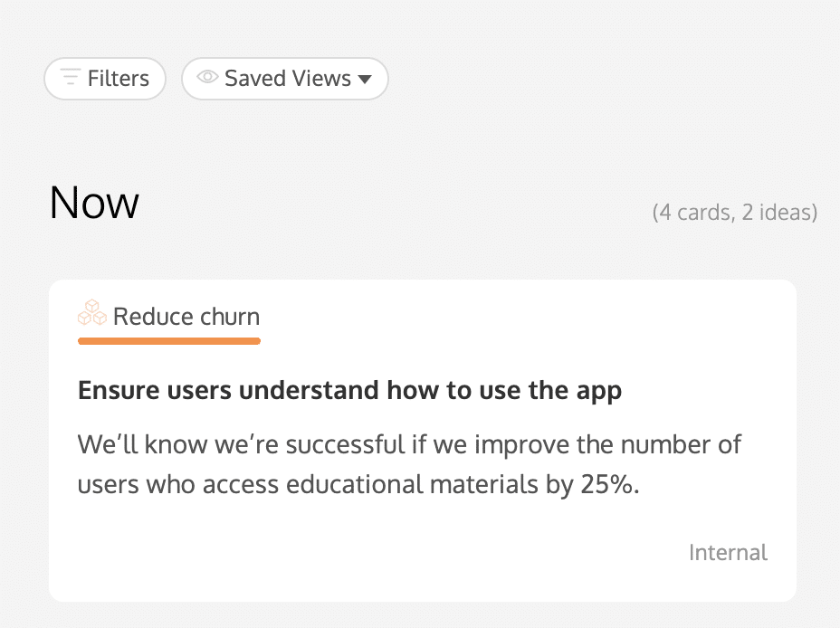Click the Now column heading

point(94,203)
